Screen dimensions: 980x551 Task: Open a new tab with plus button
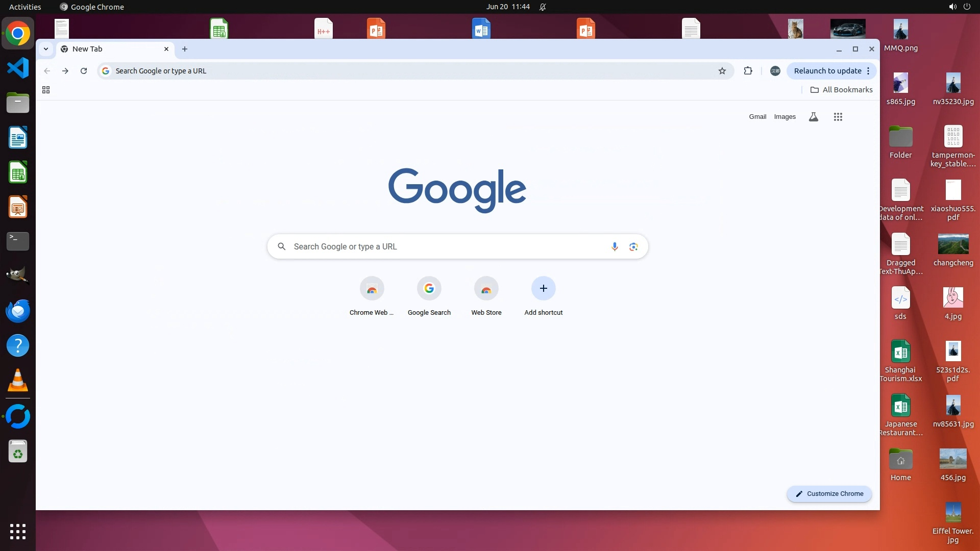(185, 49)
